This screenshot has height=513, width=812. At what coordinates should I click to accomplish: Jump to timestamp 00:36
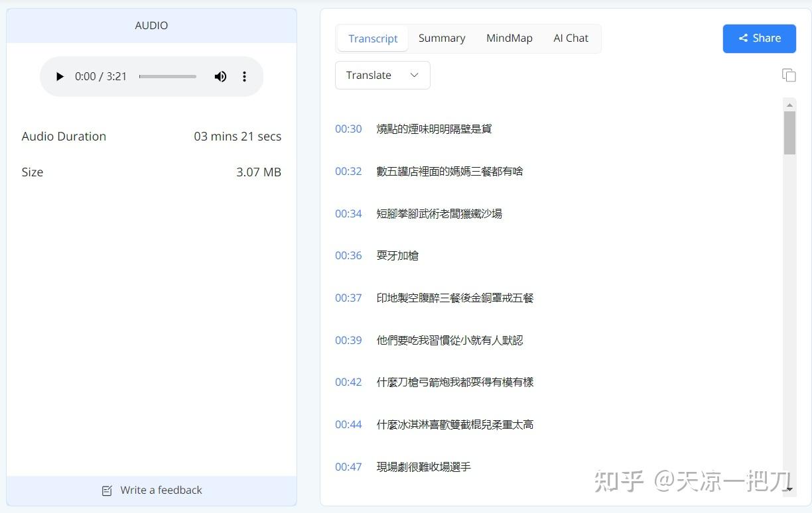tap(348, 255)
